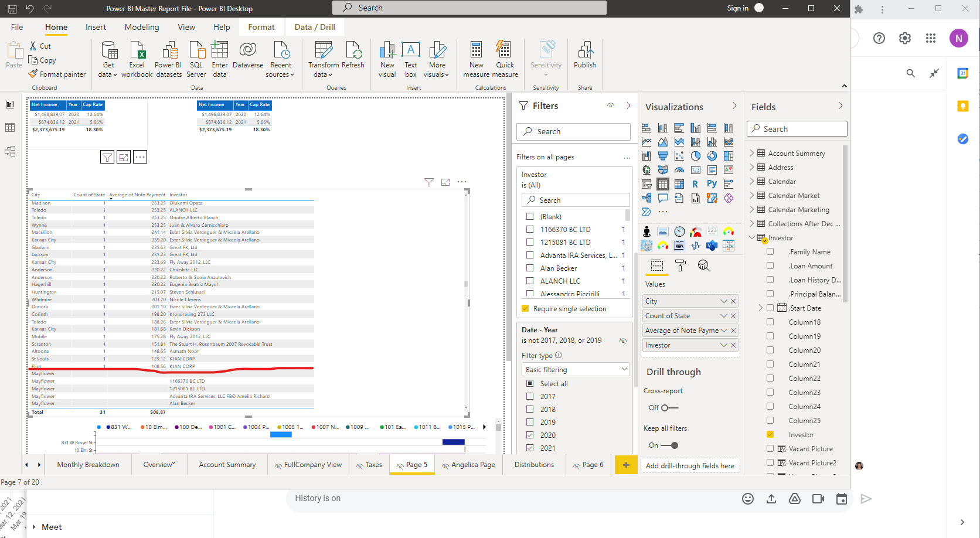This screenshot has height=538, width=980.
Task: Toggle Require single selection checkbox
Action: (525, 308)
